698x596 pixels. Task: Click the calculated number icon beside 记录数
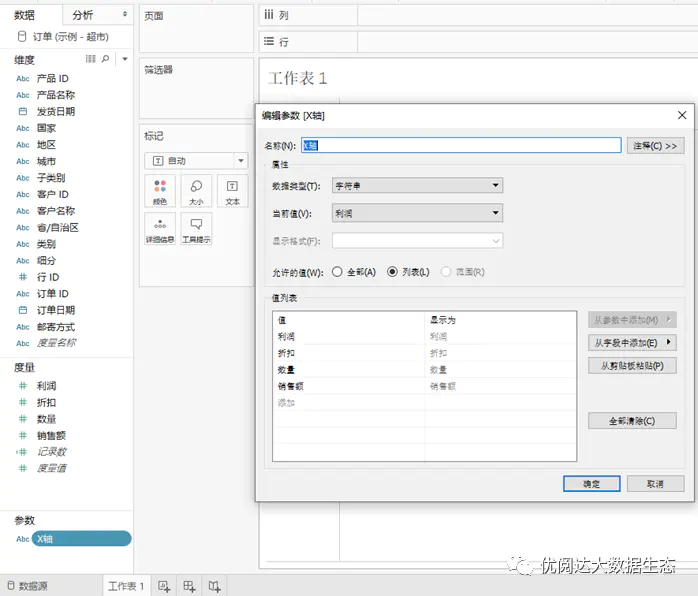tap(22, 452)
